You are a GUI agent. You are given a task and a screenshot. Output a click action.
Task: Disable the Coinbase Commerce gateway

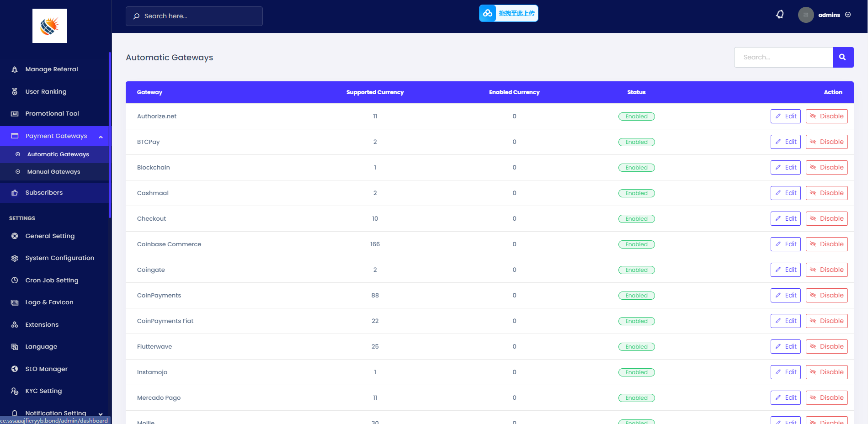pos(826,244)
